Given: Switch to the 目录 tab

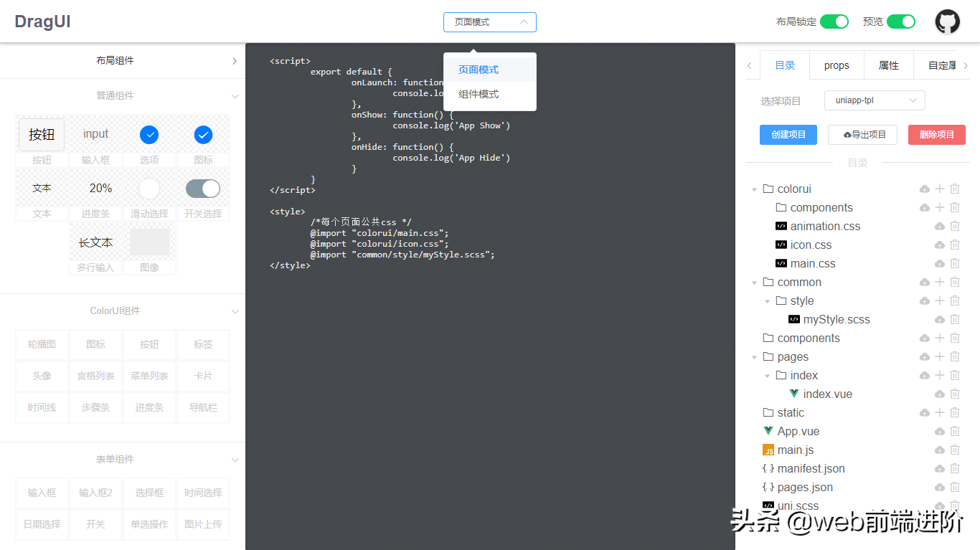Looking at the screenshot, I should point(785,65).
